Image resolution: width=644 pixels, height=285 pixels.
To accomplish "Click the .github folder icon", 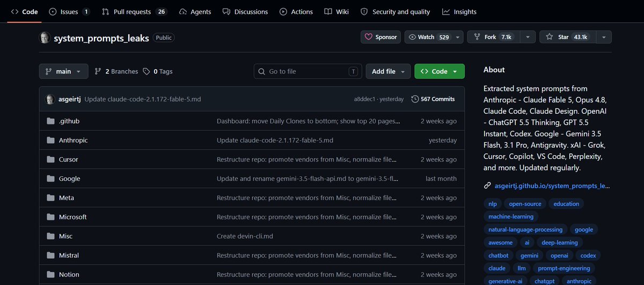I will 50,121.
